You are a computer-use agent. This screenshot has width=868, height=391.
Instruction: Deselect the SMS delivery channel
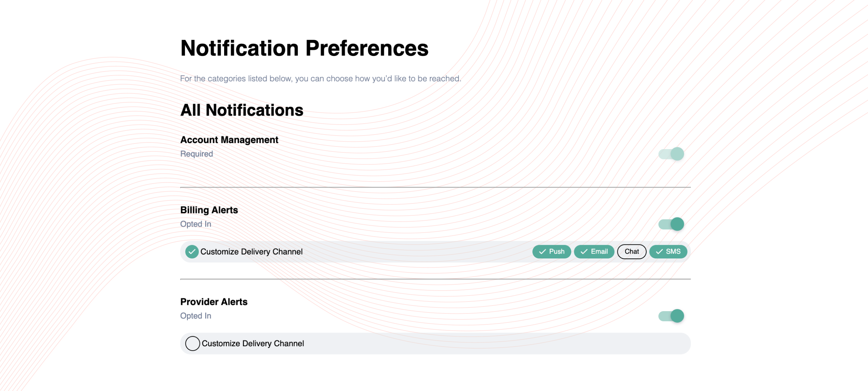coord(668,251)
